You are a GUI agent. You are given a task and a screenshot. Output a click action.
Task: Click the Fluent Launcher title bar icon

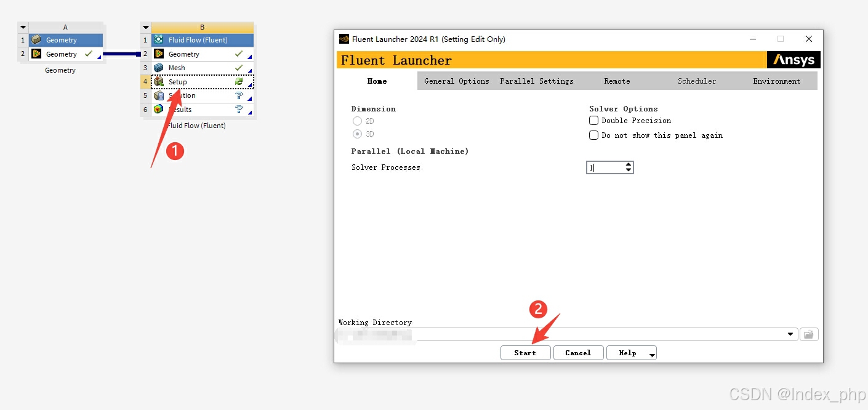pos(344,39)
